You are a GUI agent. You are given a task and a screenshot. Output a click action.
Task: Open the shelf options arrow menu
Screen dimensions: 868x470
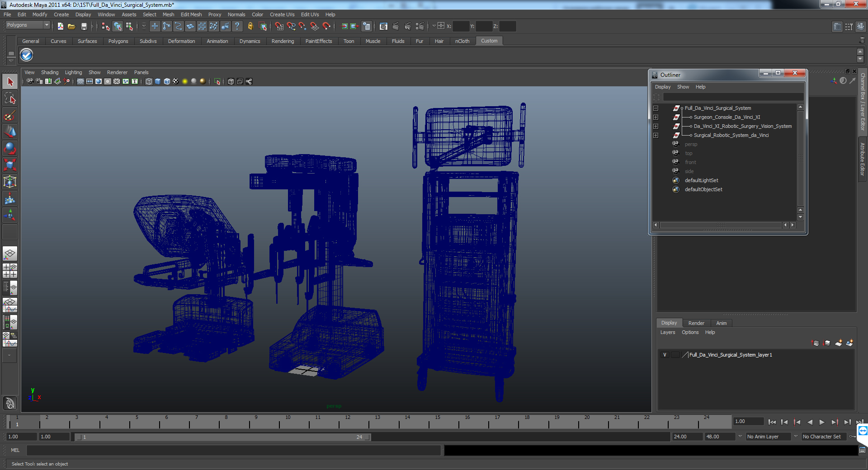(x=11, y=60)
